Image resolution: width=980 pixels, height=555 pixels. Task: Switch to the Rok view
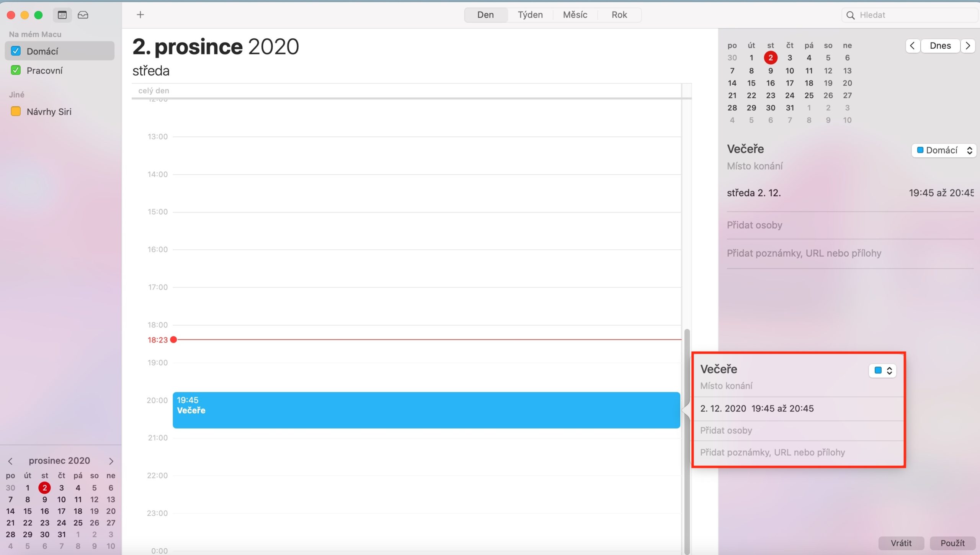(x=619, y=15)
